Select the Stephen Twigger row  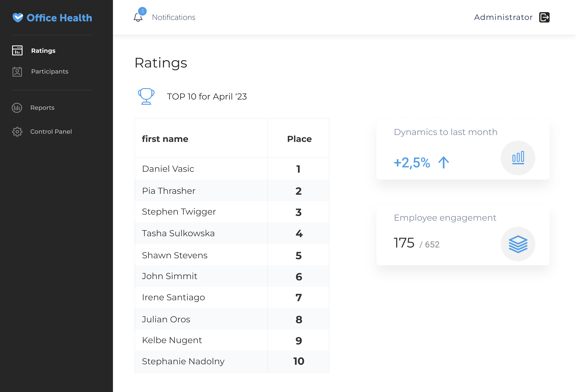pyautogui.click(x=232, y=212)
